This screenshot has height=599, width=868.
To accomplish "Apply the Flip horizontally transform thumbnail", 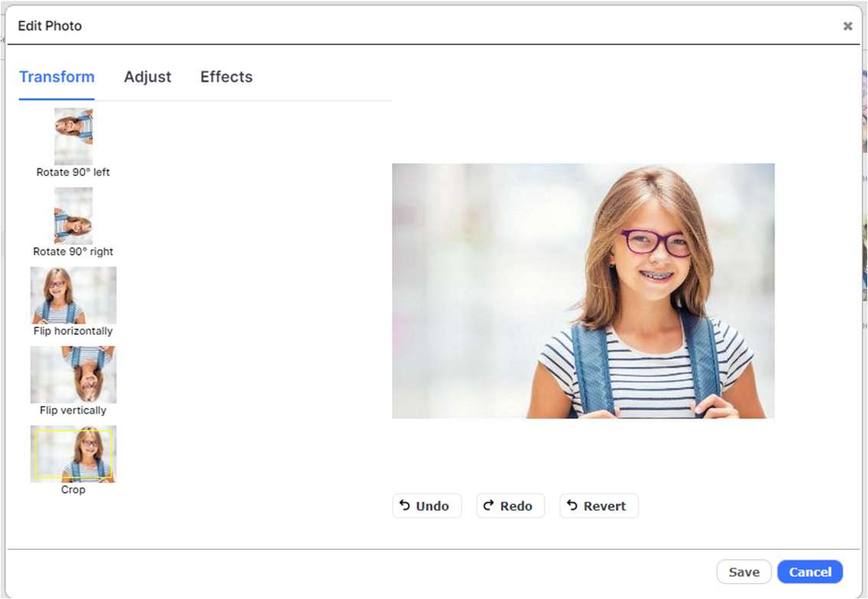I will 73,295.
